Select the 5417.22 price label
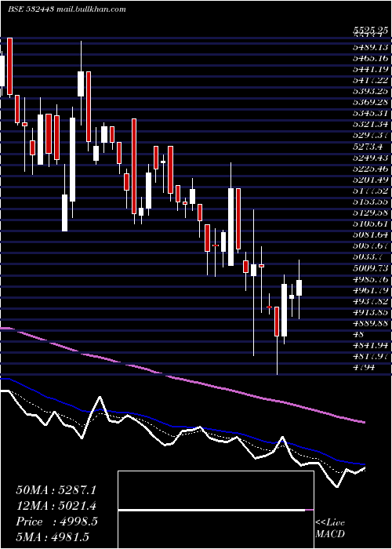The height and width of the screenshot is (549, 392). [370, 81]
